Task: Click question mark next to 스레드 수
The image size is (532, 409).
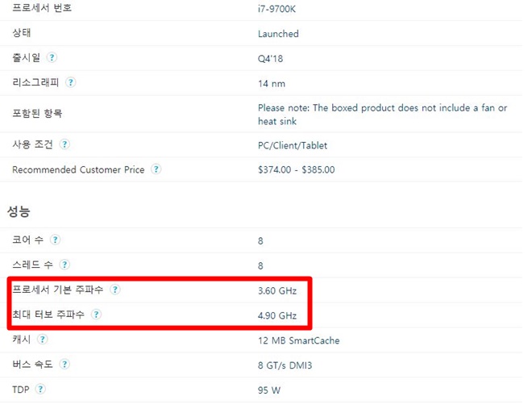Action: [x=65, y=265]
